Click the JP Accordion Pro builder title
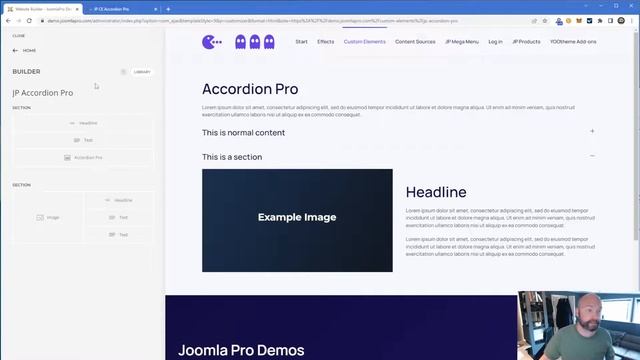 (43, 93)
